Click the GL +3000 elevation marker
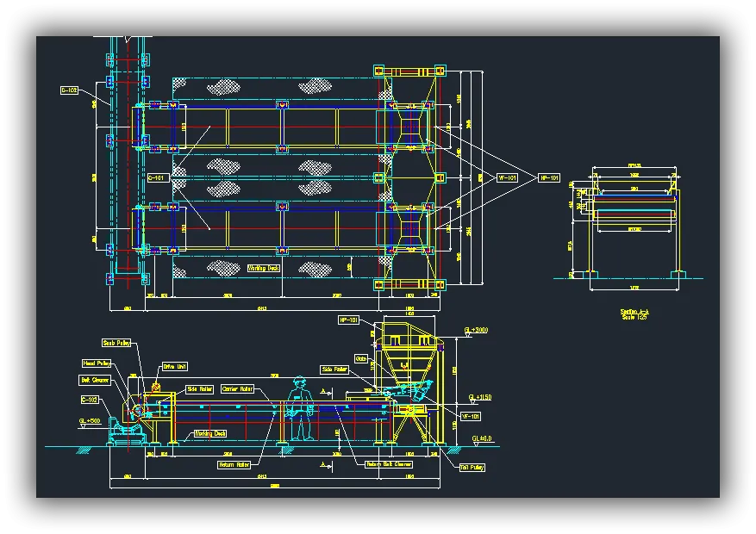The image size is (756, 534). tap(476, 330)
